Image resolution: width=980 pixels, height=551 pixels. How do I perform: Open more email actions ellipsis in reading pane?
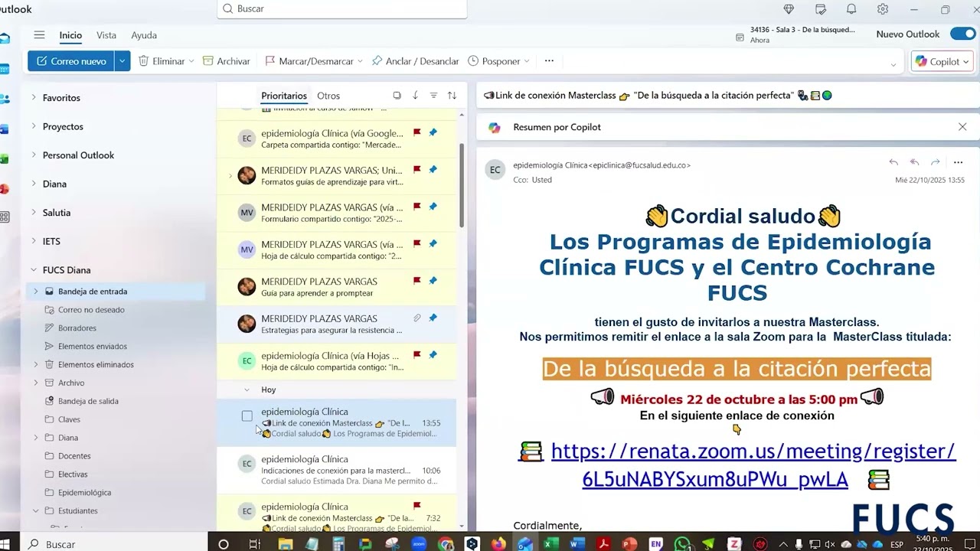[x=958, y=162]
